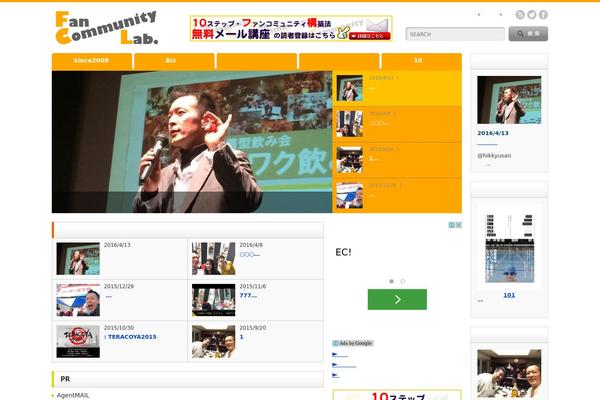This screenshot has width=600, height=400.
Task: Click the Fan Community Lab. logo
Action: [x=106, y=28]
